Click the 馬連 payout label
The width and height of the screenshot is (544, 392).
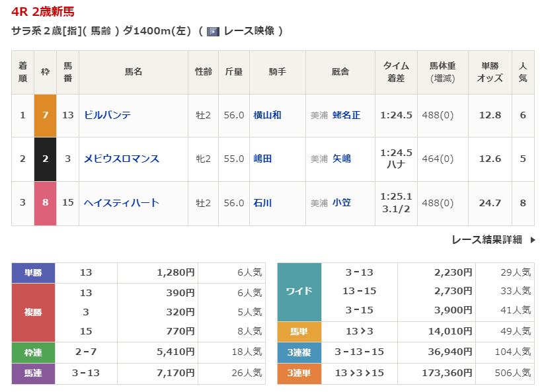click(x=33, y=373)
